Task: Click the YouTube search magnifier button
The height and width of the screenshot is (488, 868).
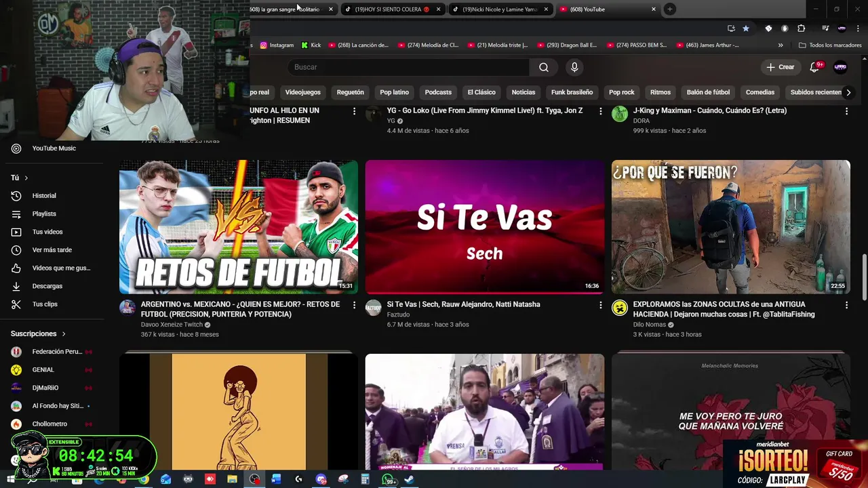Action: pos(543,67)
